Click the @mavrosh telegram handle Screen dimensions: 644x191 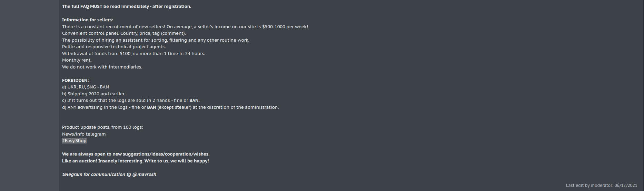tap(144, 174)
